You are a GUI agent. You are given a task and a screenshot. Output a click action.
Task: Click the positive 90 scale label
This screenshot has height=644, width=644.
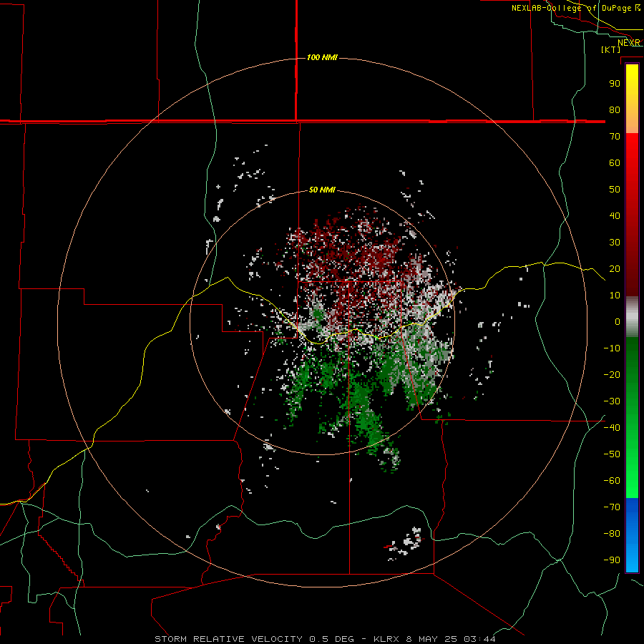click(x=615, y=84)
